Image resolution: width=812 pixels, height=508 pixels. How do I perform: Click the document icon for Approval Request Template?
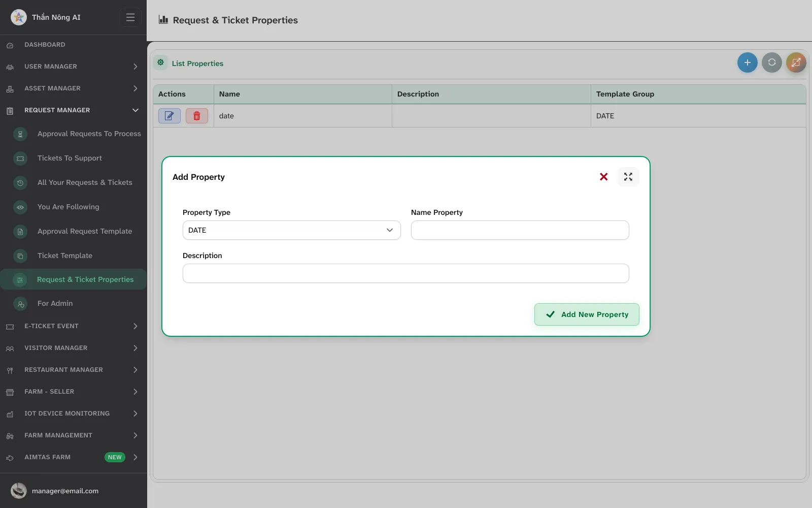pyautogui.click(x=20, y=232)
